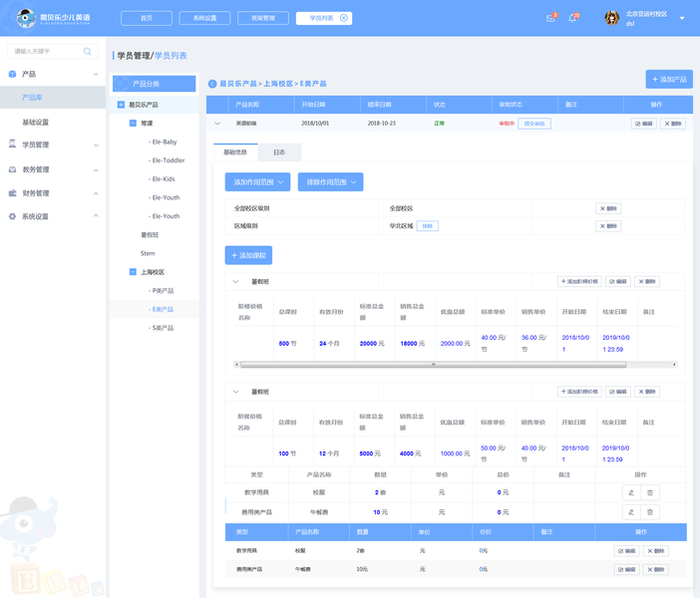Click horizontal scrollbar in first price table
700x598 pixels.
[x=433, y=365]
